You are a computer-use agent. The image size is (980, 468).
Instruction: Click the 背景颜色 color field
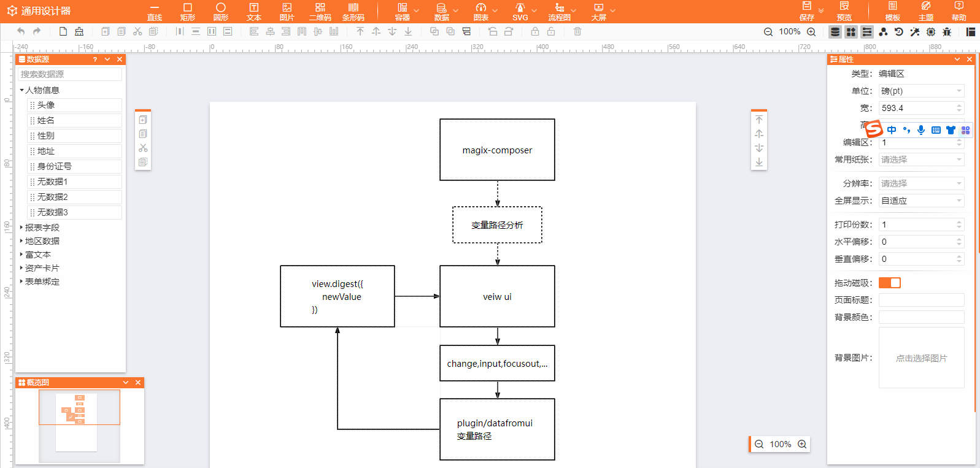click(922, 317)
